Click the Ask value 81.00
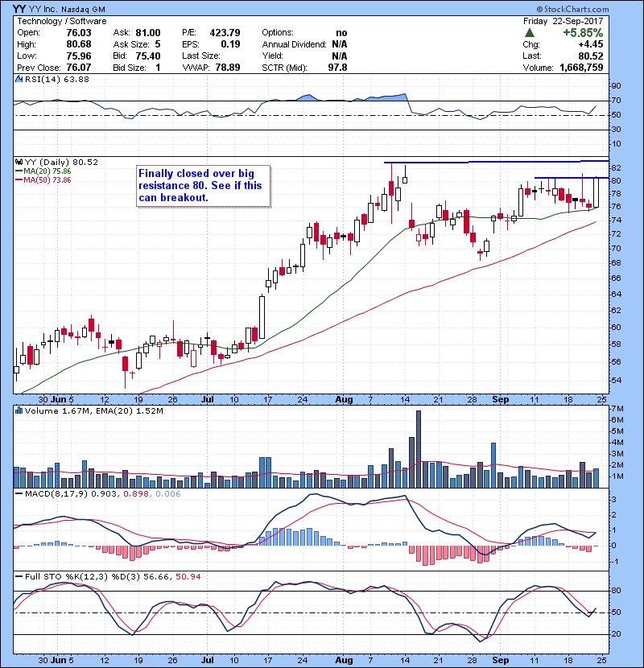The width and height of the screenshot is (644, 668). click(148, 33)
